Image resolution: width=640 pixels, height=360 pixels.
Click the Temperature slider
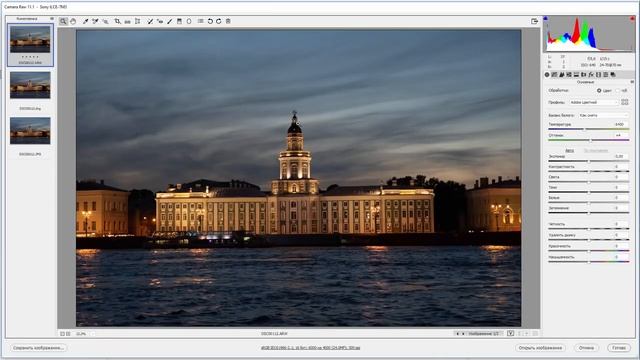[x=589, y=129]
